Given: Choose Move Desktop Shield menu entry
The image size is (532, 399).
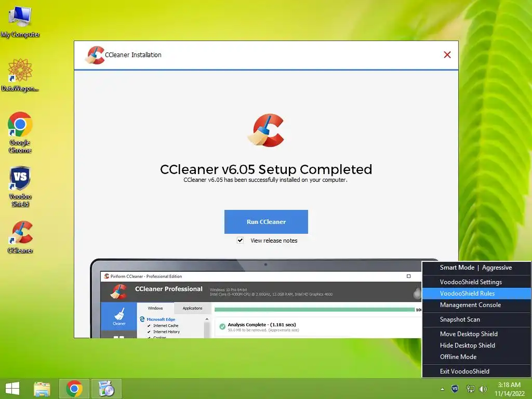Looking at the screenshot, I should [476, 334].
